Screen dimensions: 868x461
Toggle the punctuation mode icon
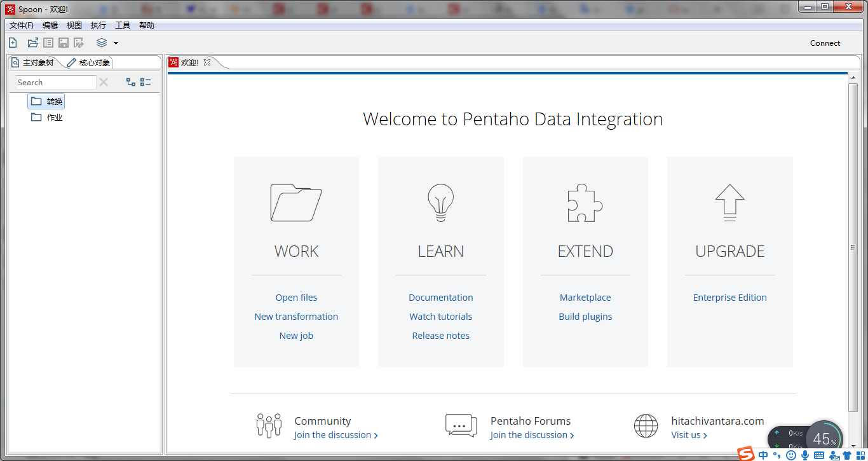point(776,455)
